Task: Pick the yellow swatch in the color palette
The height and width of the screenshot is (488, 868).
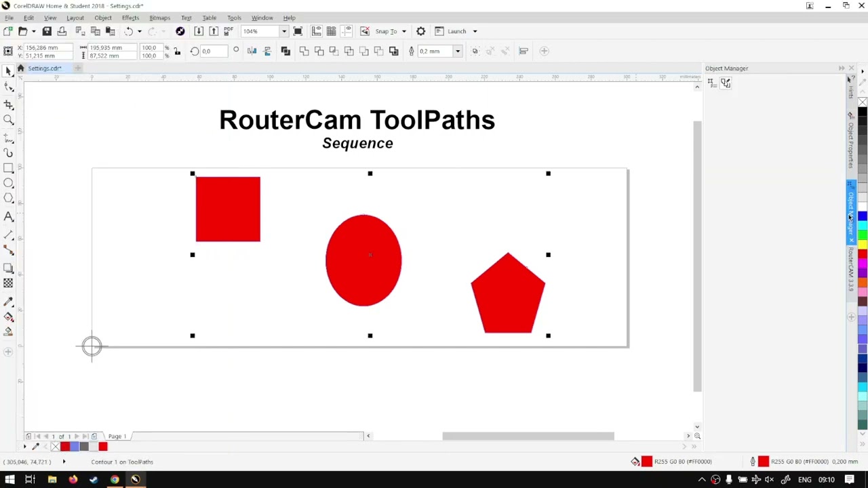Action: (862, 245)
